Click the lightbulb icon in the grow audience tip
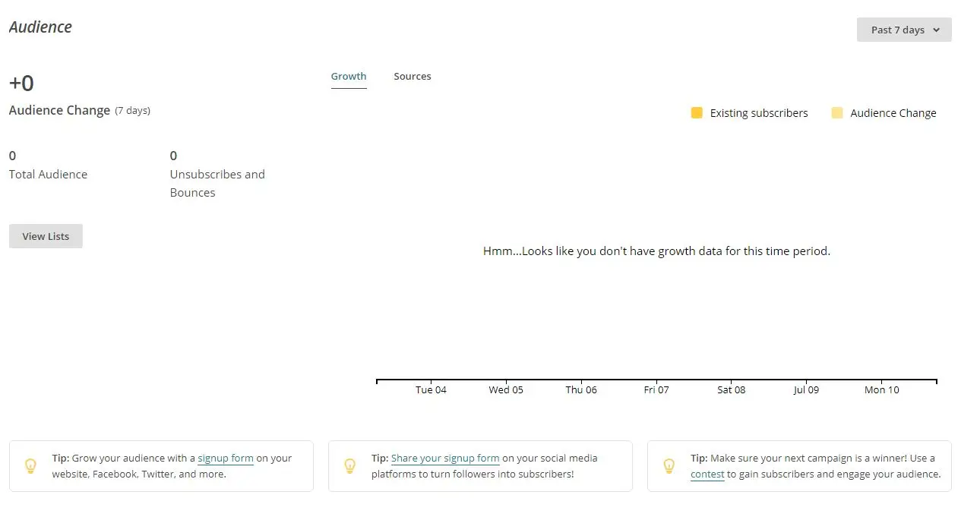 [x=30, y=465]
